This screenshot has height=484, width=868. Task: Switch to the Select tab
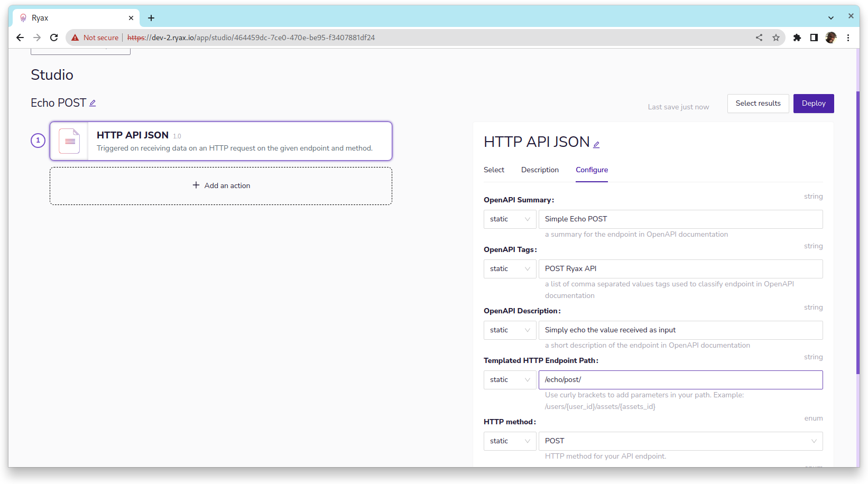[494, 170]
